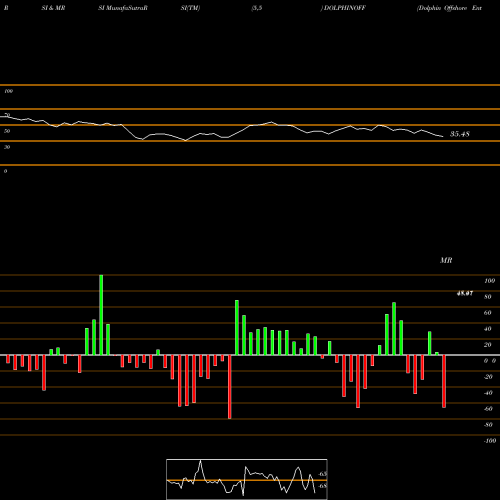Click the ') DOLPHINOFF' ticker text
Viewport: 500px width, 500px height.
coord(343,8)
